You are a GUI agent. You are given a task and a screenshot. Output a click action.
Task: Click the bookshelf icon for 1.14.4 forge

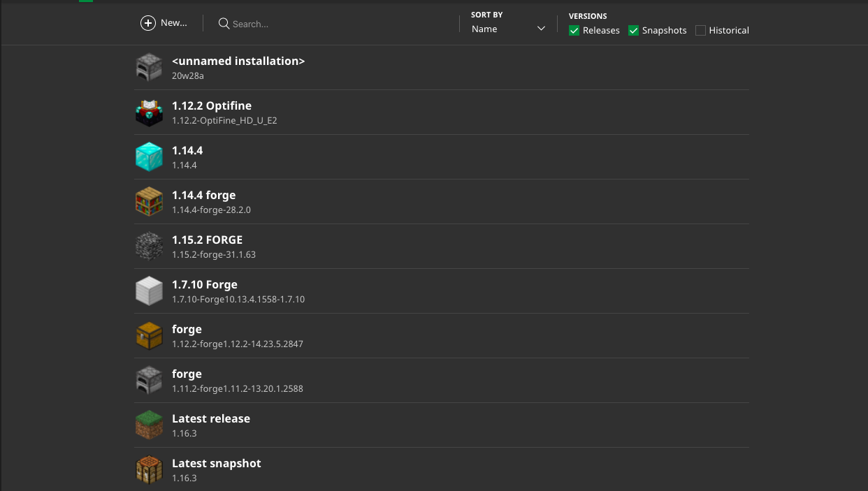point(149,201)
